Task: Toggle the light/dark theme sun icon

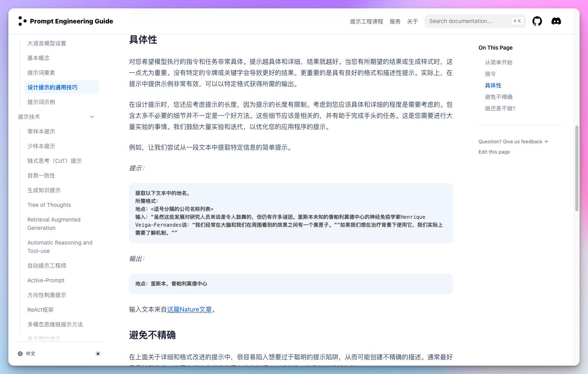Action: (x=98, y=353)
